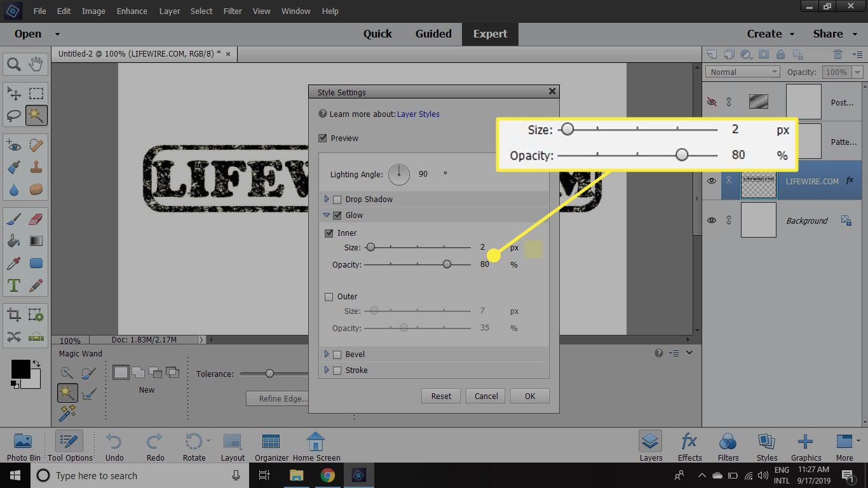Open the Filter menu
This screenshot has width=868, height=488.
tap(233, 11)
